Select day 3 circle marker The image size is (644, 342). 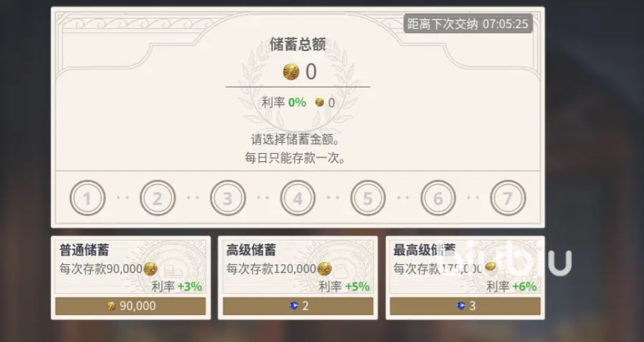[228, 198]
